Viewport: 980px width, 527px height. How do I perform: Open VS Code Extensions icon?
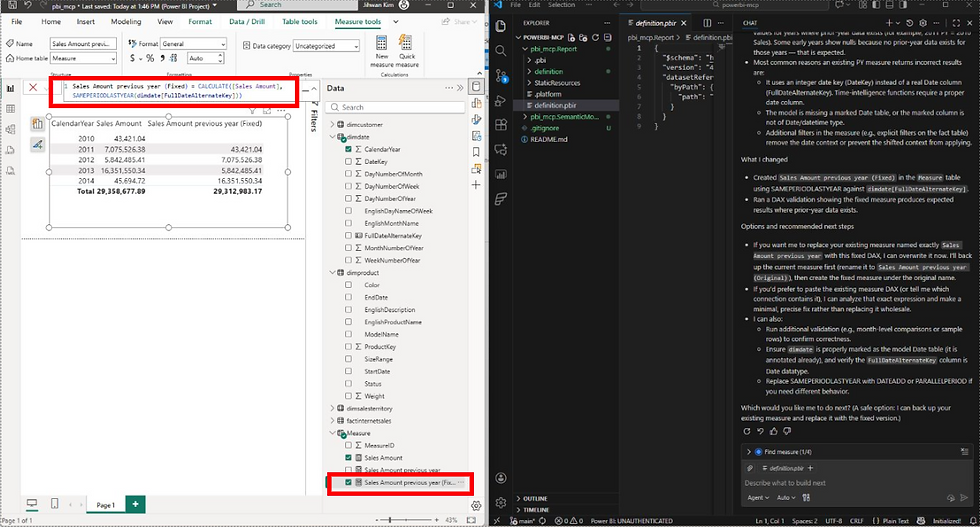pyautogui.click(x=501, y=125)
